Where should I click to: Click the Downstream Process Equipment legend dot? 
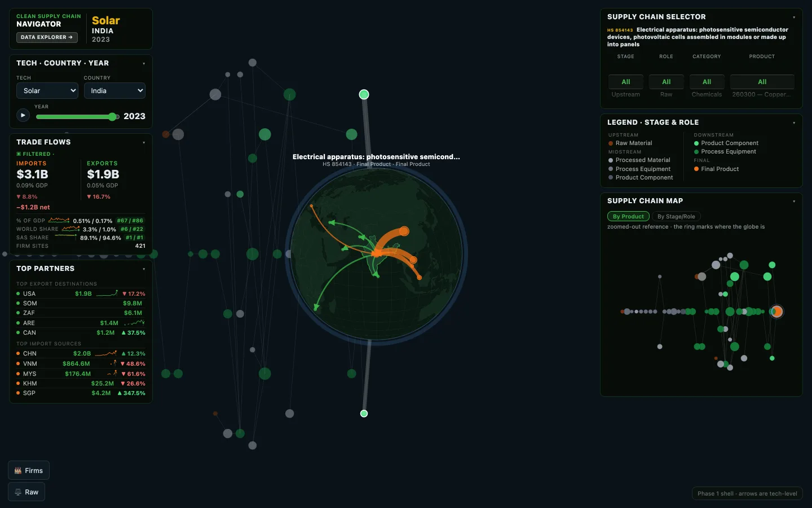[696, 152]
